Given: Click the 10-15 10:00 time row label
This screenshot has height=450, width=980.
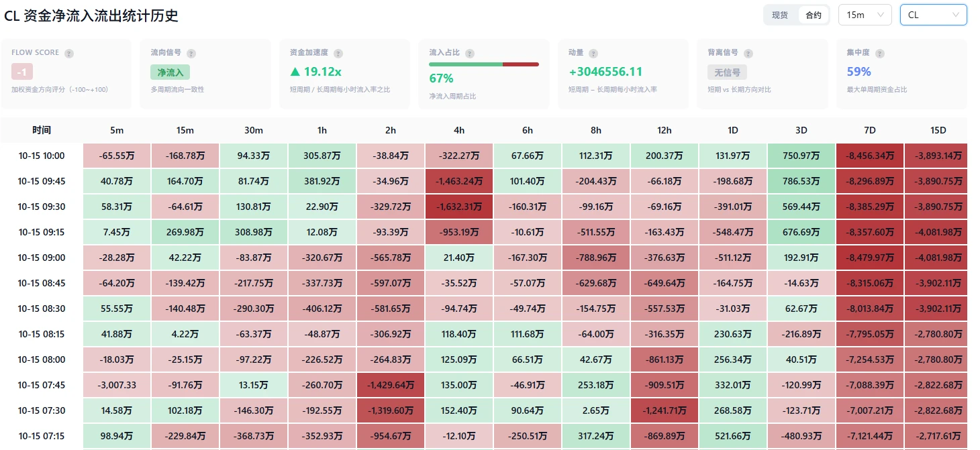Looking at the screenshot, I should [42, 156].
